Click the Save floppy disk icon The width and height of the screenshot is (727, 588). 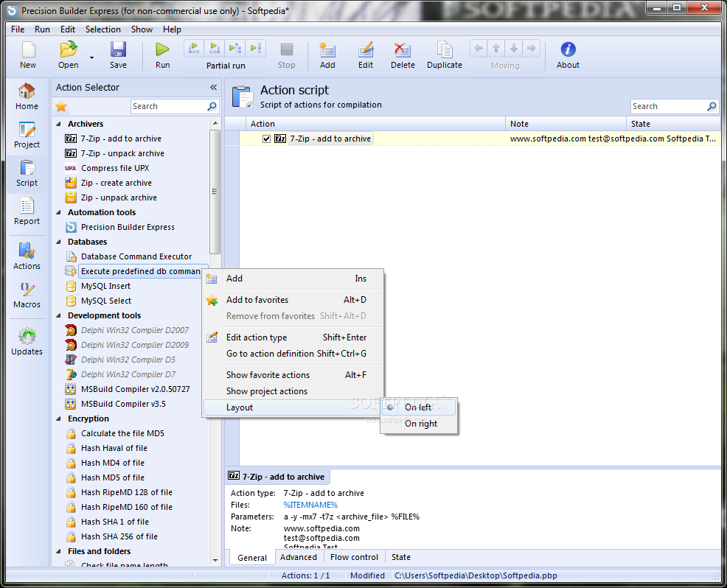[118, 49]
